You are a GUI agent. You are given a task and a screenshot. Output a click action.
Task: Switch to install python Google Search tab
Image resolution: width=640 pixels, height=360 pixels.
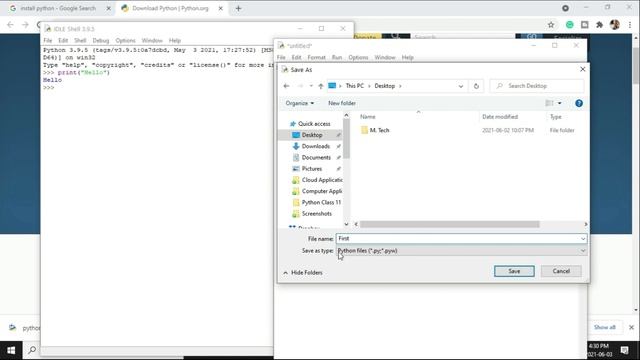(x=59, y=8)
